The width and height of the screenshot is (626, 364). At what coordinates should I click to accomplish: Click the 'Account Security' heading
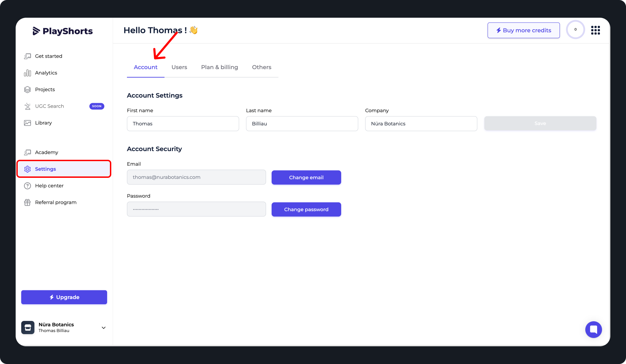pyautogui.click(x=154, y=149)
